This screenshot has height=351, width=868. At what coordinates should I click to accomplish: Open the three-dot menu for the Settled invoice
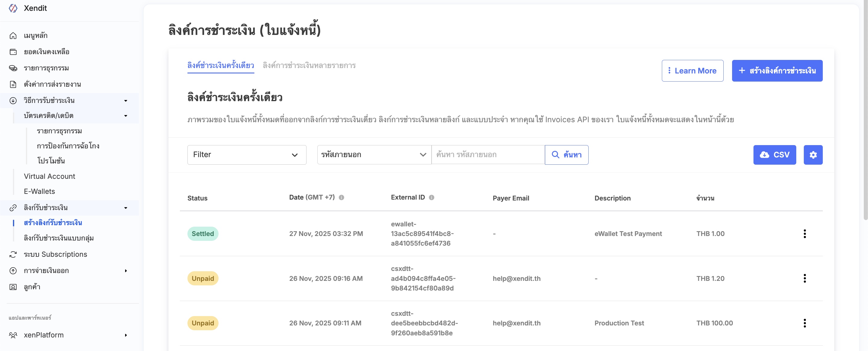tap(804, 234)
